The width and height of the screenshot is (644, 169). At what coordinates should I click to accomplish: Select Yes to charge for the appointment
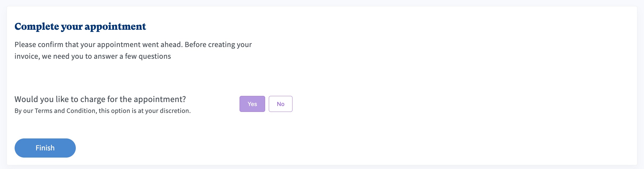pyautogui.click(x=252, y=104)
